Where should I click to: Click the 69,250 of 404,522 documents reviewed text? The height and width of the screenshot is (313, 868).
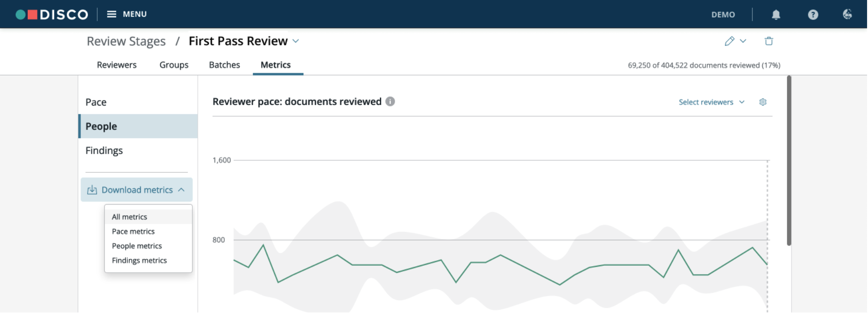pos(704,65)
